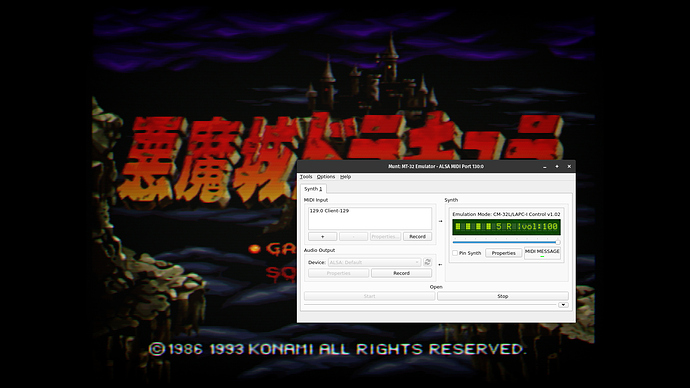
Task: Minimize the Munt emulator window
Action: coord(545,167)
